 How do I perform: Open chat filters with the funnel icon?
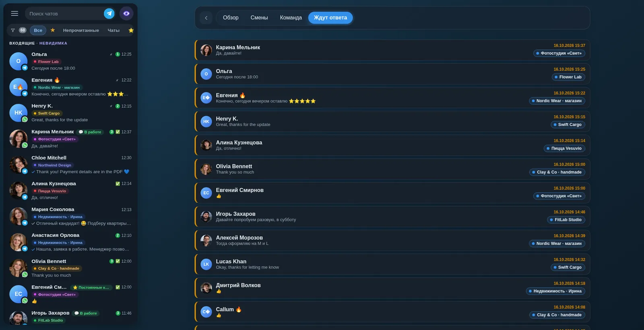13,30
